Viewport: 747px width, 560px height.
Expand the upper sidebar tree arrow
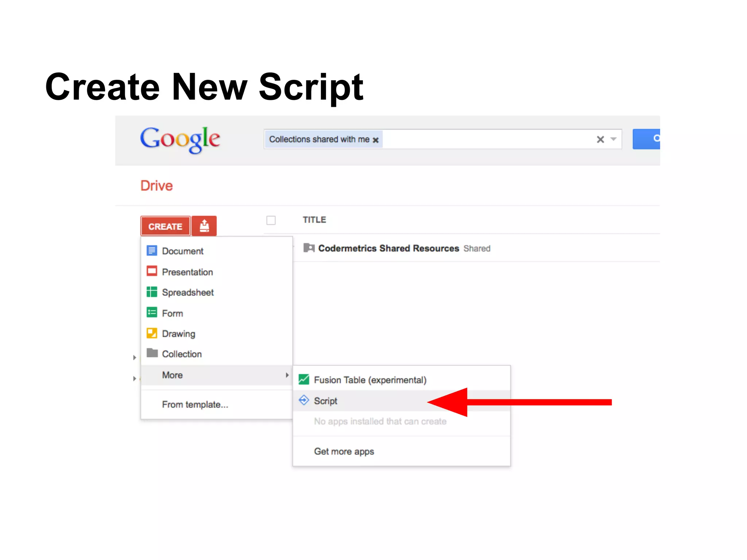135,358
